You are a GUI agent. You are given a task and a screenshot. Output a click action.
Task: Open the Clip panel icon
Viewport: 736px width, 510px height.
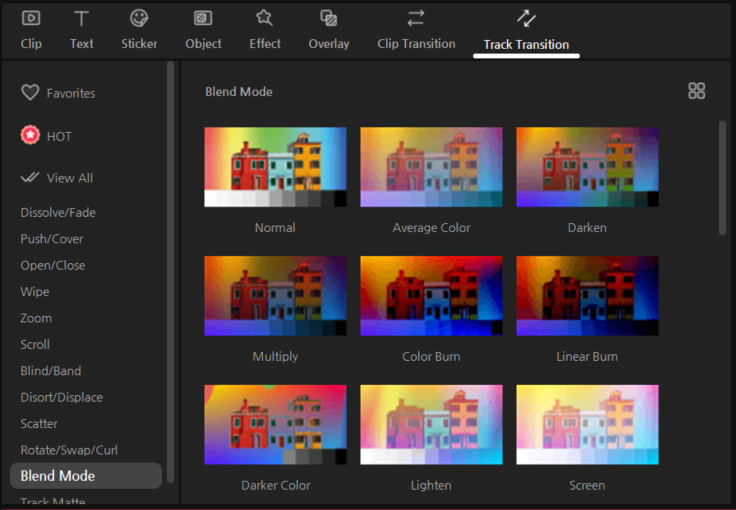[x=31, y=18]
